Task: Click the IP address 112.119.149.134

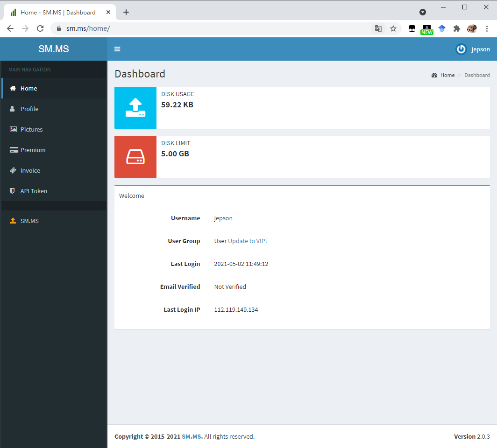Action: (236, 310)
